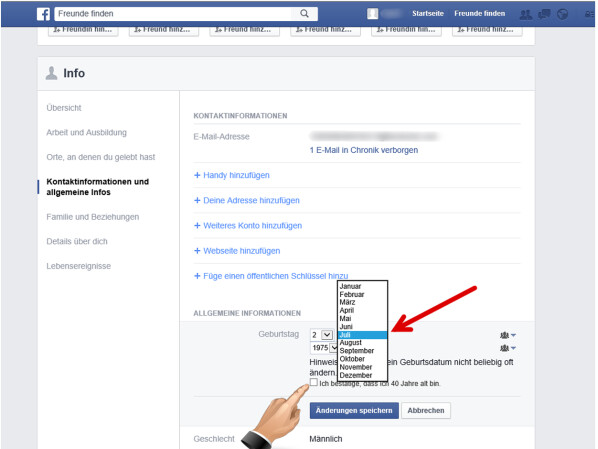Viewport: 598px width, 449px height.
Task: Click Abbrechen button
Action: pyautogui.click(x=426, y=410)
